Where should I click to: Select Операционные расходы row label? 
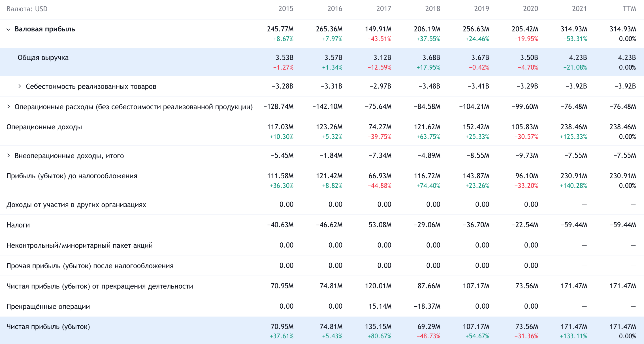pos(134,107)
